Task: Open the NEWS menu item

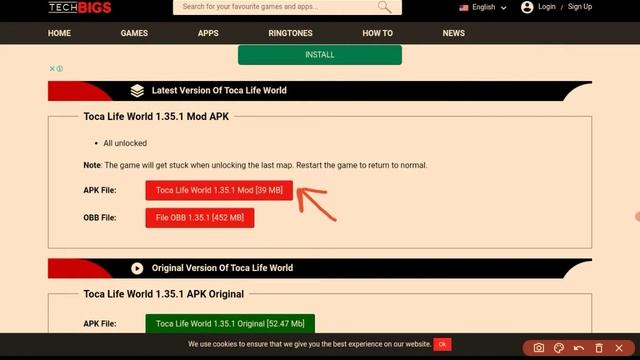Action: (453, 33)
